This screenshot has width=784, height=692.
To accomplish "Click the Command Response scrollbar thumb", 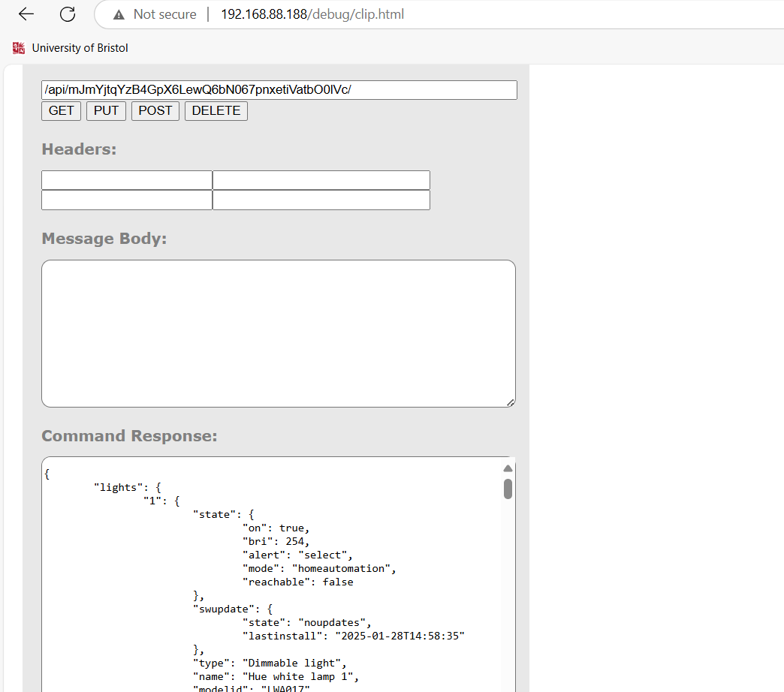I will pyautogui.click(x=508, y=489).
